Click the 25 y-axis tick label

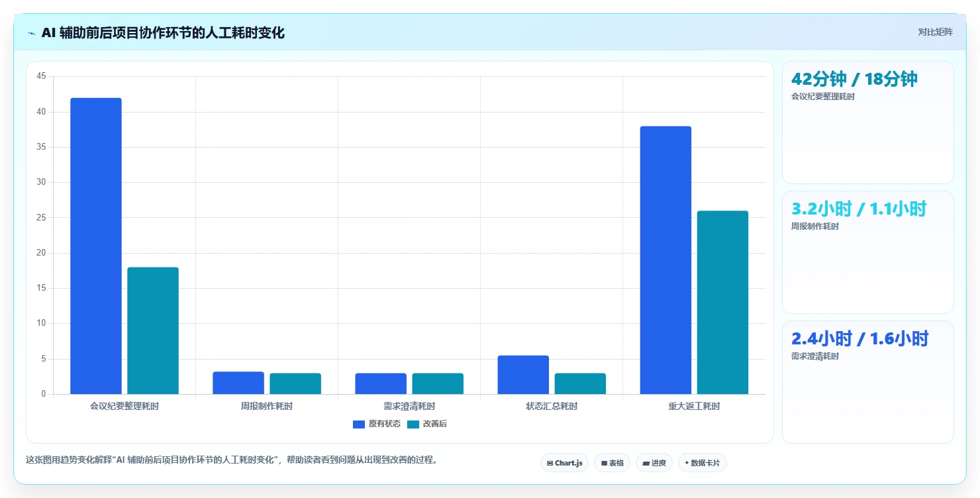41,218
